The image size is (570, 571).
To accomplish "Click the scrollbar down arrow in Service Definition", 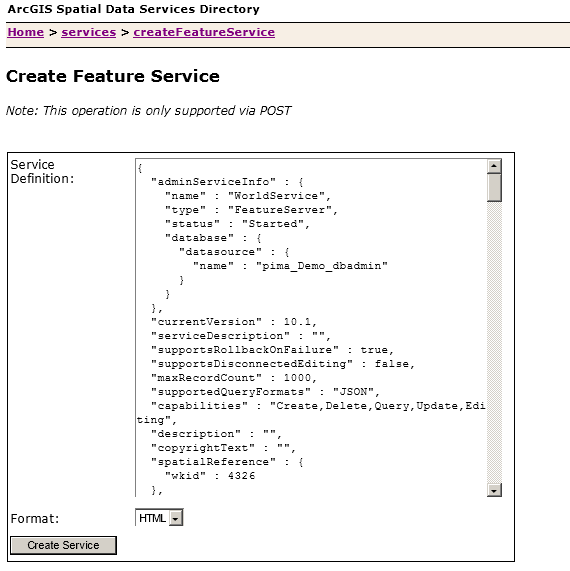I will tap(494, 490).
